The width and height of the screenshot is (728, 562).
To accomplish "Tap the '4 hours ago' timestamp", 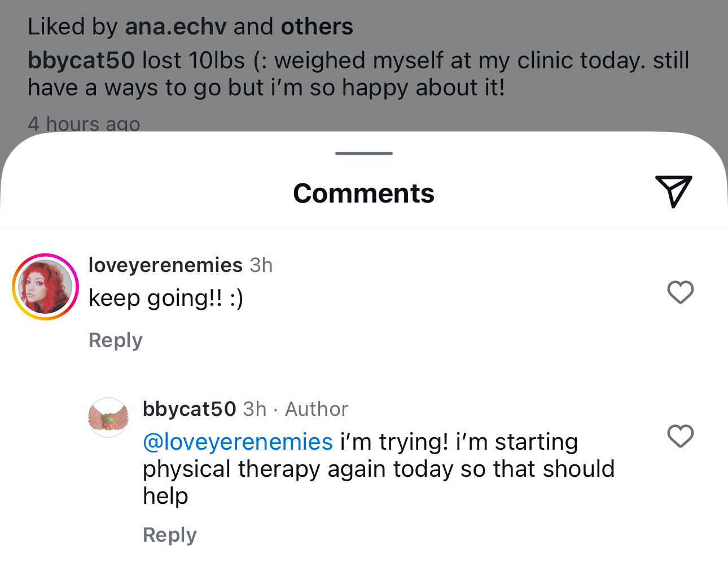I will point(84,124).
